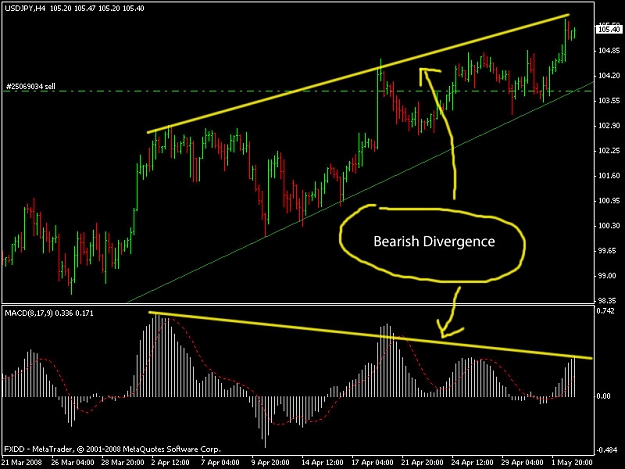Screen dimensions: 625x469
Task: Click the MACD scale value 0.742
Action: click(605, 311)
